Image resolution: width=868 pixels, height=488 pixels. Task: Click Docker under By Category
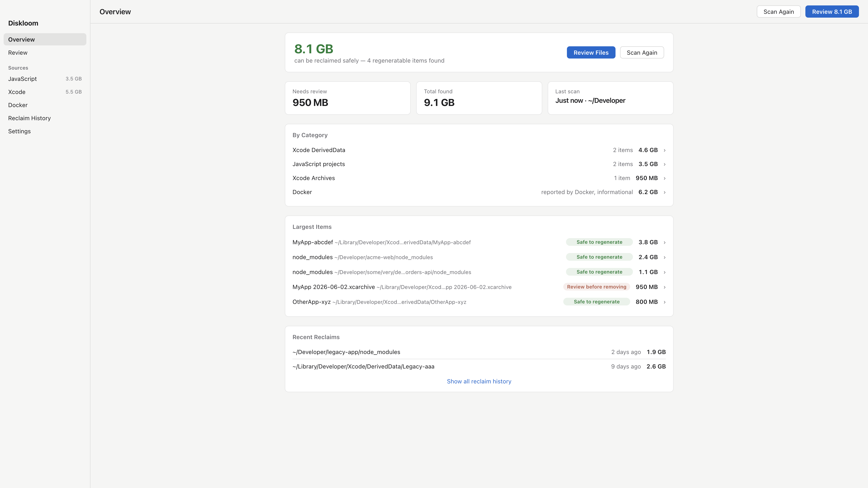click(302, 192)
